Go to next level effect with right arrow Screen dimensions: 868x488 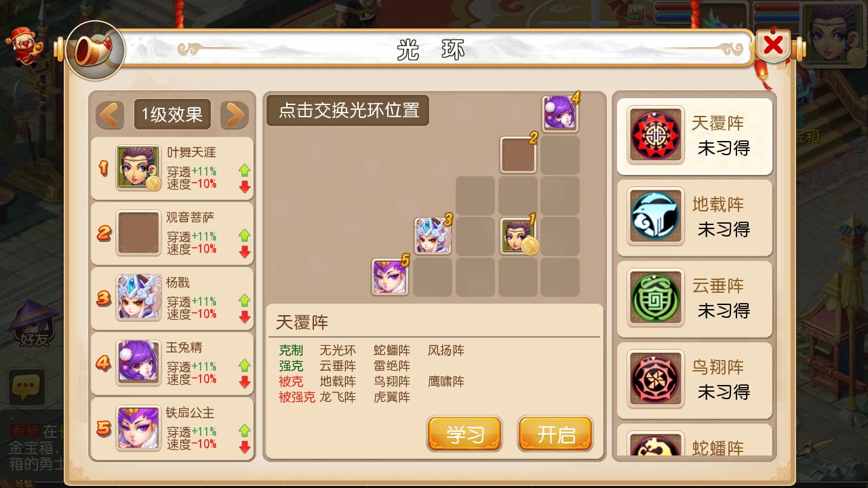[235, 115]
